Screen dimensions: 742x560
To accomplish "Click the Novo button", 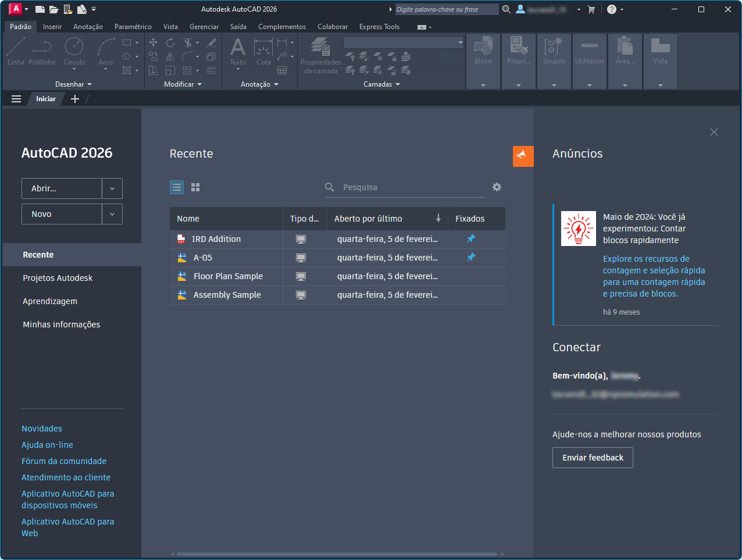I will click(62, 214).
